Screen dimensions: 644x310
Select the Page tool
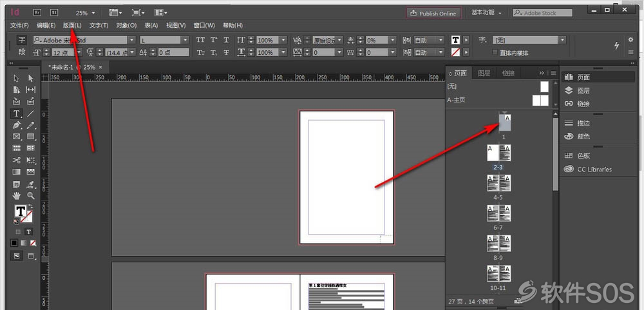pyautogui.click(x=17, y=90)
